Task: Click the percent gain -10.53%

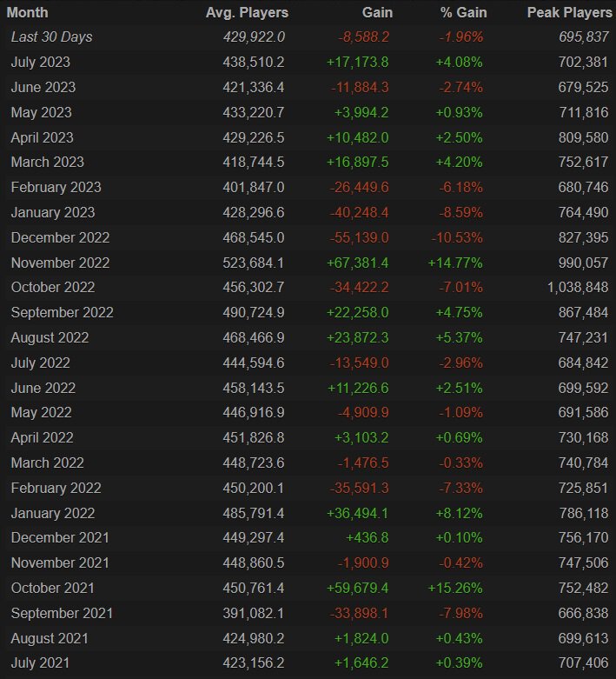Action: pos(457,237)
